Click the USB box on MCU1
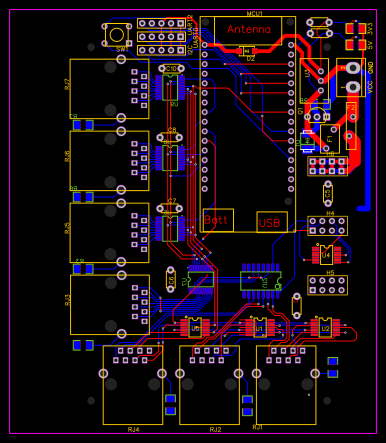 (x=272, y=222)
